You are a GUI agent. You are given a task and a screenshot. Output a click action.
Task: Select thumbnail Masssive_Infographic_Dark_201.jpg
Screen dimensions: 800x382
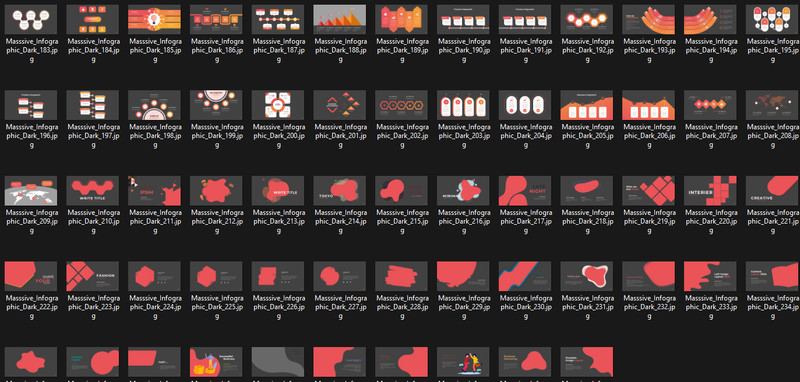[x=339, y=106]
